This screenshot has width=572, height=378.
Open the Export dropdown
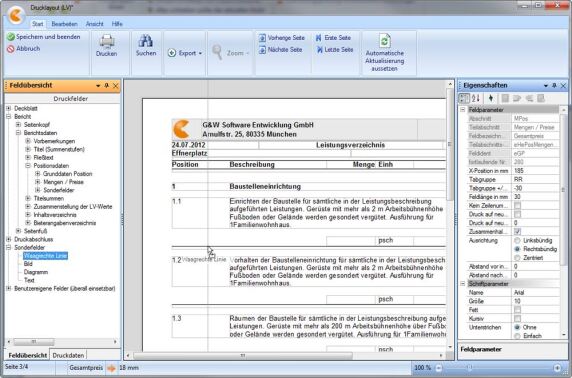[185, 53]
